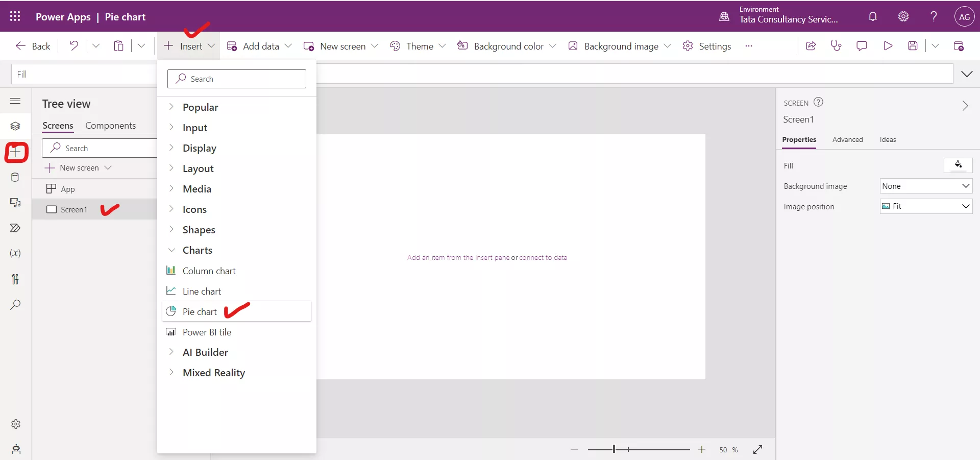Viewport: 980px width, 460px height.
Task: Open the Comments icon
Action: coord(862,45)
